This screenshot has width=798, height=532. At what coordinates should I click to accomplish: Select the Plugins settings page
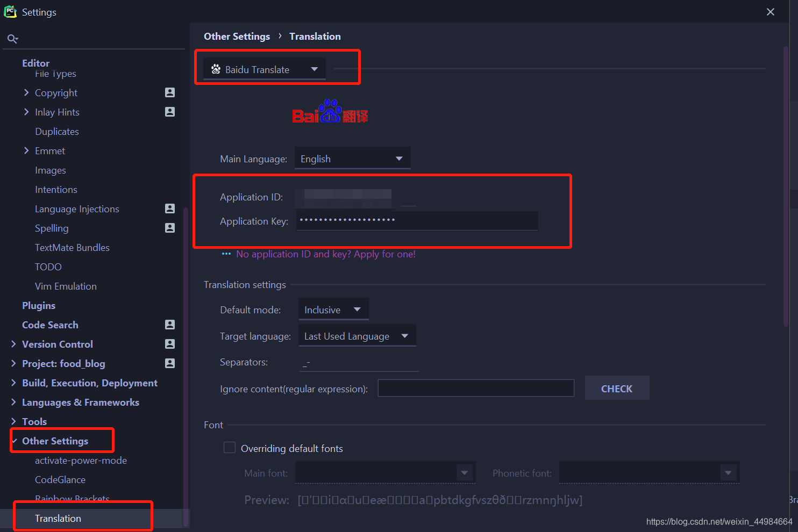click(39, 305)
